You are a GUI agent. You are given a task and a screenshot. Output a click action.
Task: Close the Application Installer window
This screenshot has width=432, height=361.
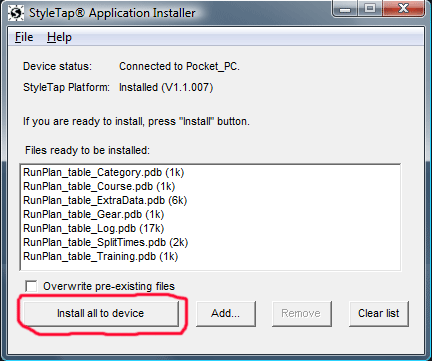pos(404,9)
